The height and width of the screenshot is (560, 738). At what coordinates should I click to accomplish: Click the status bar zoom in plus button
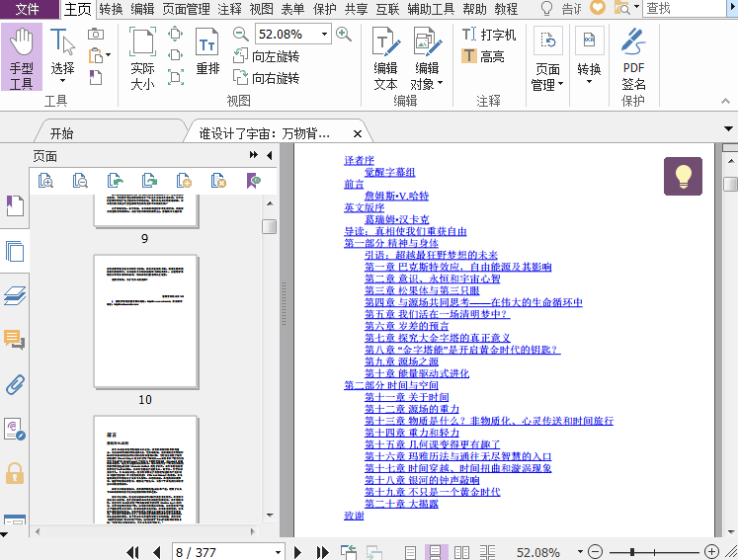pyautogui.click(x=711, y=552)
